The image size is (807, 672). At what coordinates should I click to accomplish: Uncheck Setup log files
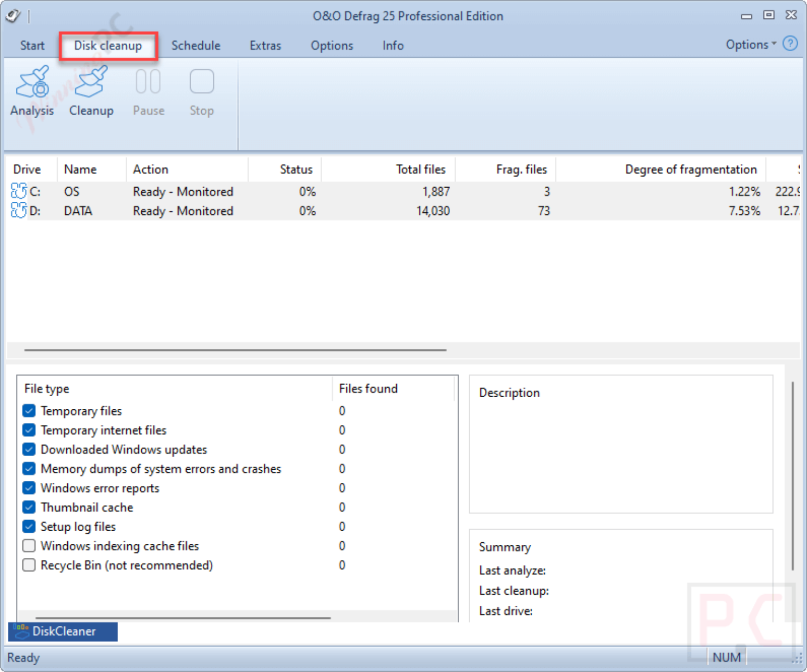[x=29, y=526]
